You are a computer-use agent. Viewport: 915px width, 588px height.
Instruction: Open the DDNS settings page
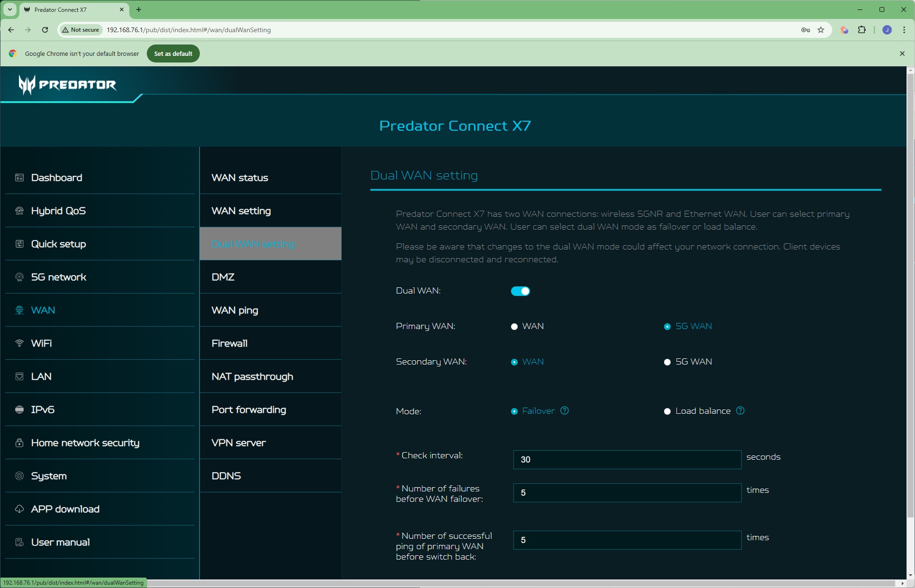tap(226, 476)
